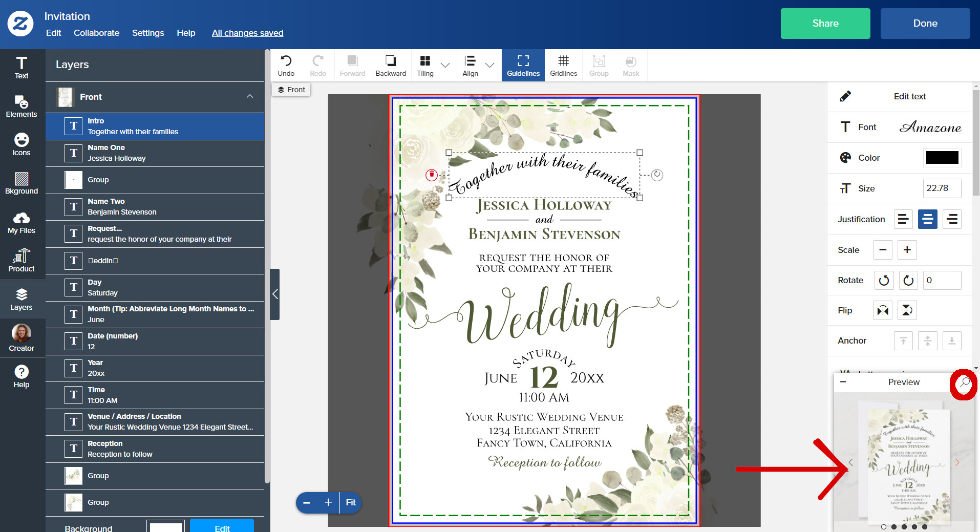Open the Icons panel in sidebar

click(x=22, y=145)
